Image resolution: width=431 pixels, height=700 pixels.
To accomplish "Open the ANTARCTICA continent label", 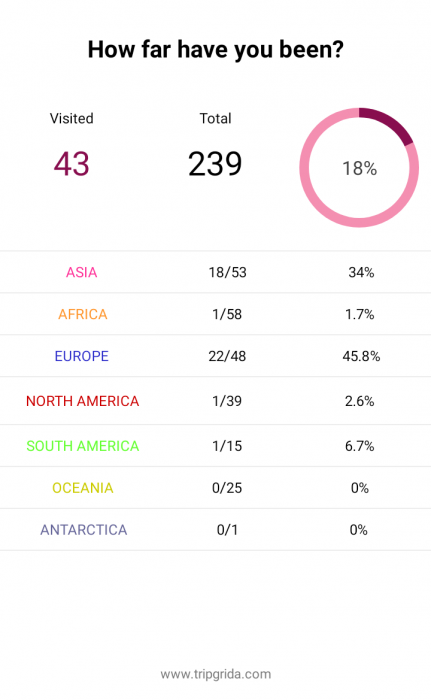I will [x=84, y=530].
